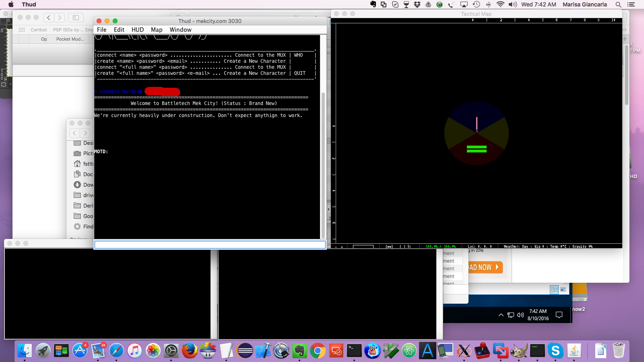Select the Desktop folder in Finder sidebar
The height and width of the screenshot is (362, 644).
(x=83, y=143)
